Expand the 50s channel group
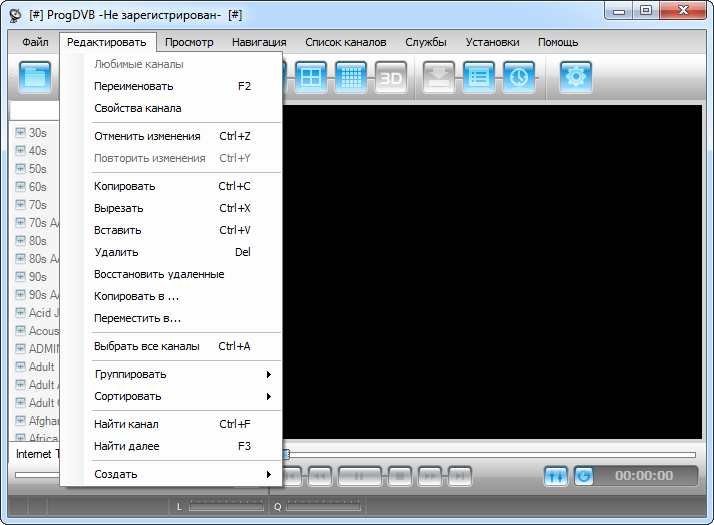The width and height of the screenshot is (714, 525). pos(20,168)
